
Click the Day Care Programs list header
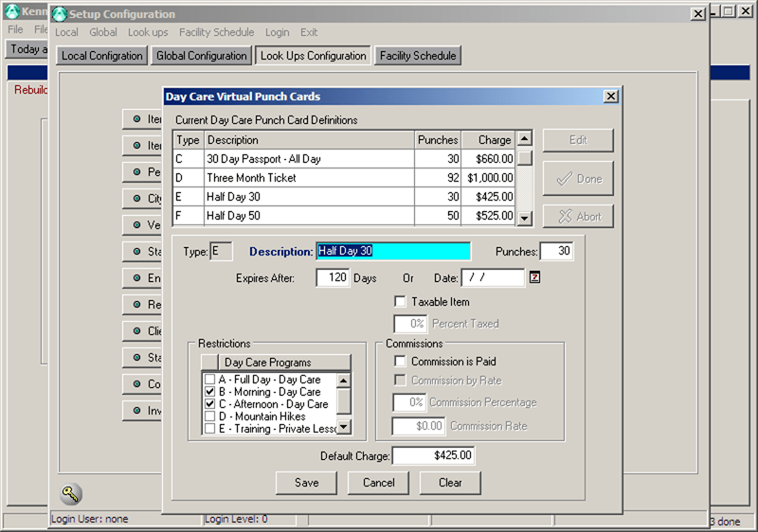tap(285, 362)
